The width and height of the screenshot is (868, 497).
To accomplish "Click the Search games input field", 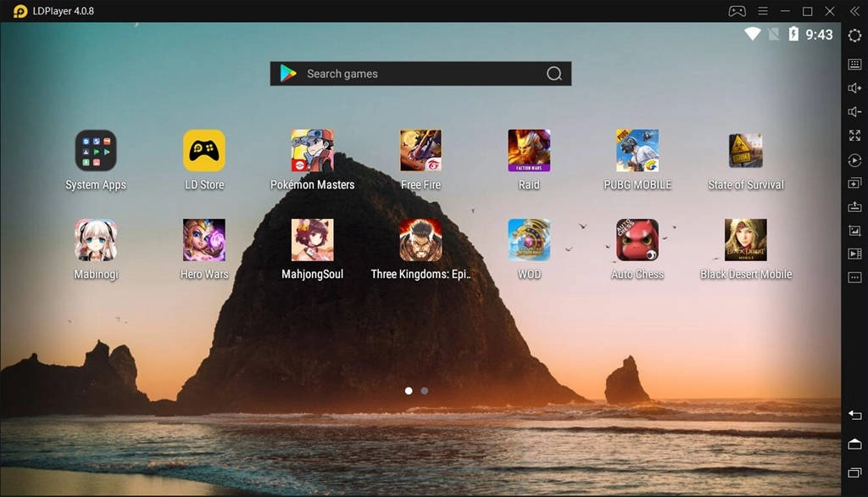I will (x=420, y=74).
